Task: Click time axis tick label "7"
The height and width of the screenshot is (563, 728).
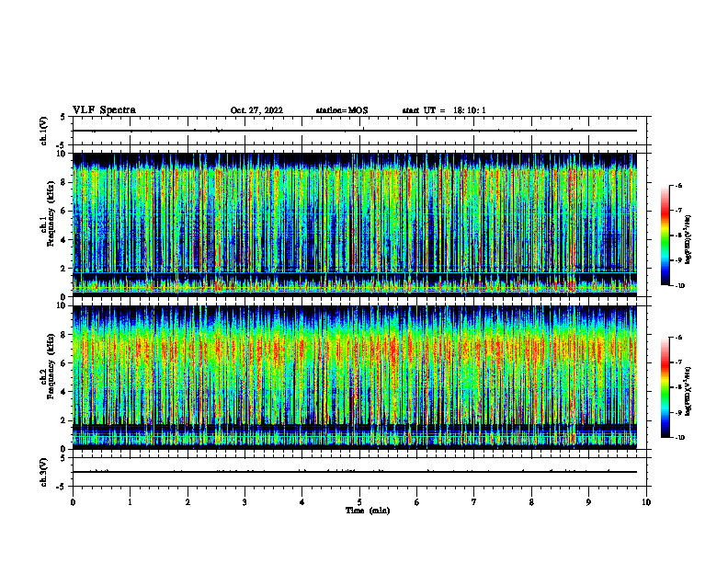Action: 474,502
